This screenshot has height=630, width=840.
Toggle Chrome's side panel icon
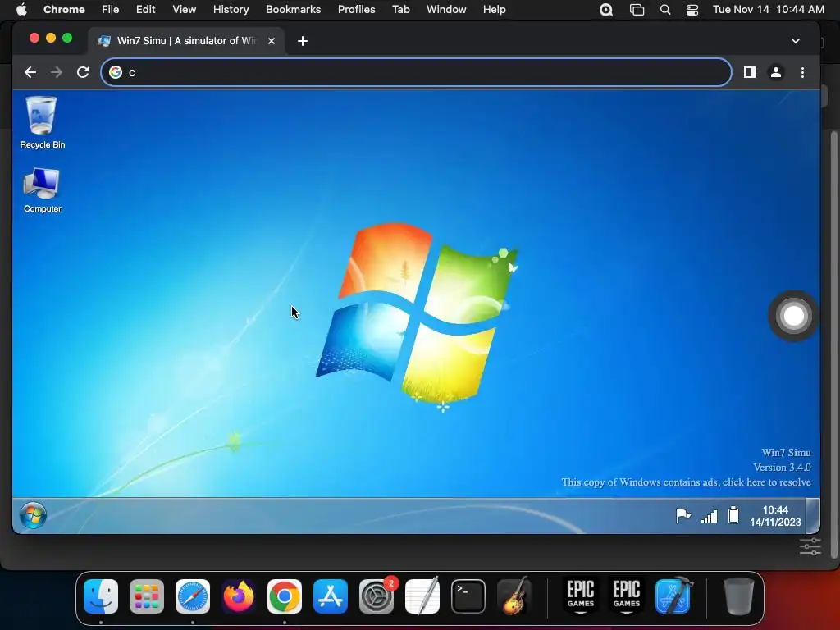pos(750,72)
